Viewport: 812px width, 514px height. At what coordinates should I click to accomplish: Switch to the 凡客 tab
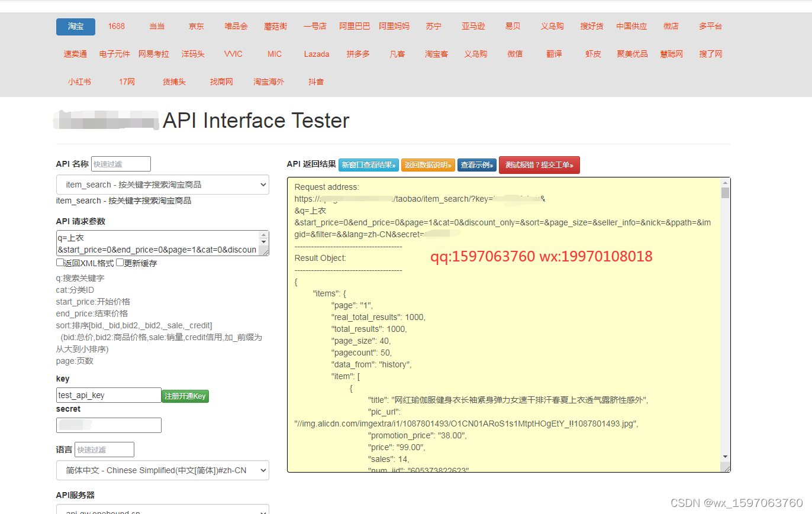398,54
